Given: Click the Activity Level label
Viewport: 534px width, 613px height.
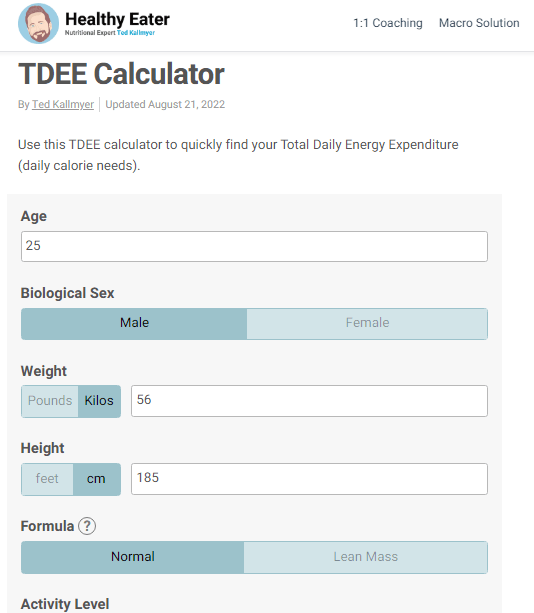Looking at the screenshot, I should [x=65, y=604].
